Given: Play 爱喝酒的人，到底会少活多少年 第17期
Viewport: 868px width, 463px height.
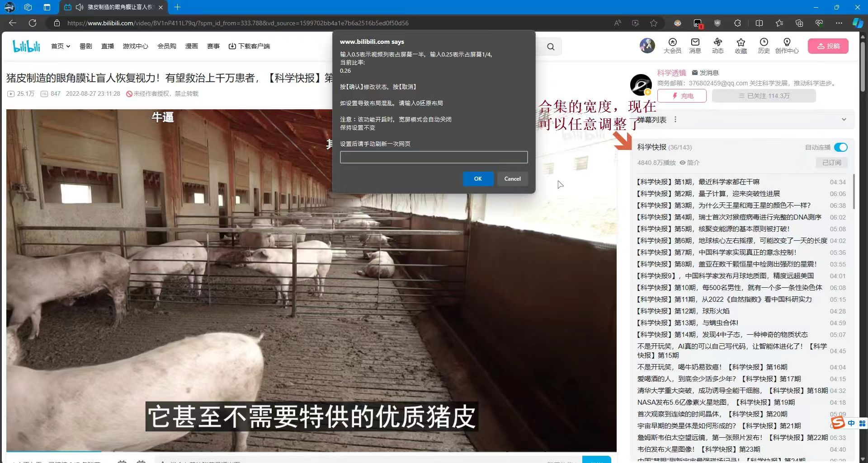Looking at the screenshot, I should click(741, 379).
